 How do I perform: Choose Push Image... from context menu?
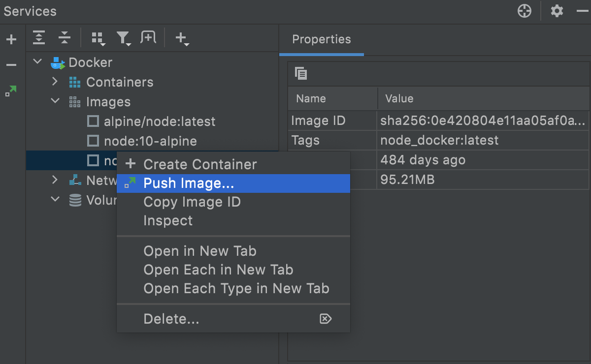[233, 183]
